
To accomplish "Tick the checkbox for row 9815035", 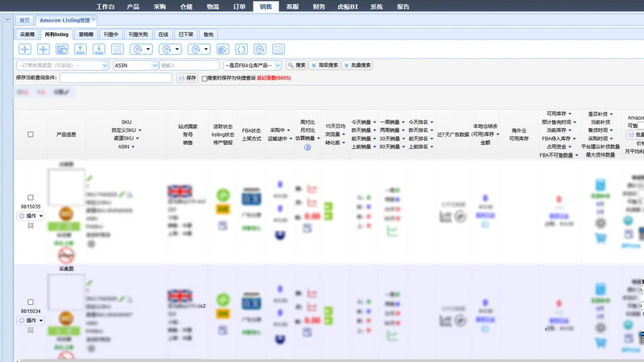I will pyautogui.click(x=31, y=197).
